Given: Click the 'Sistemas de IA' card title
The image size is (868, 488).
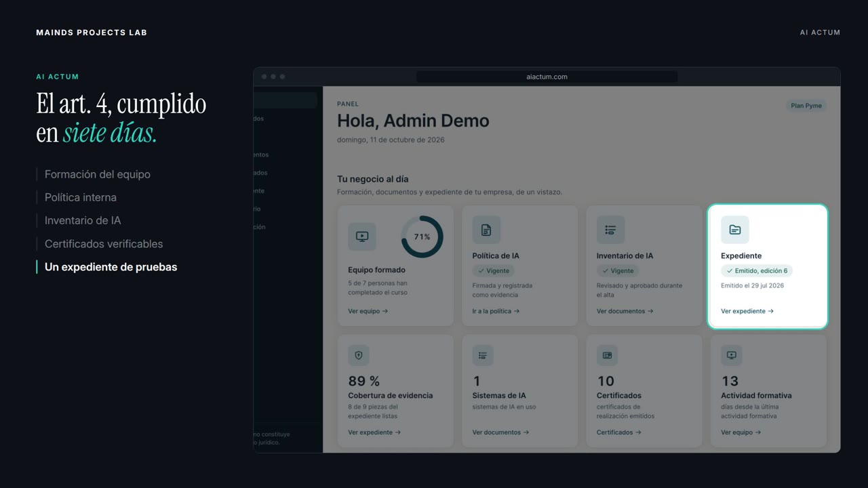Looking at the screenshot, I should click(x=499, y=395).
